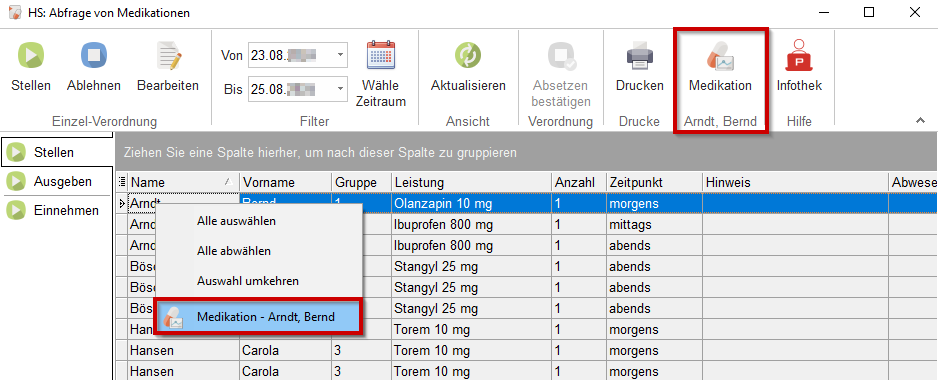Collapse the ribbon with the chevron arrow
This screenshot has width=938, height=380.
click(920, 121)
